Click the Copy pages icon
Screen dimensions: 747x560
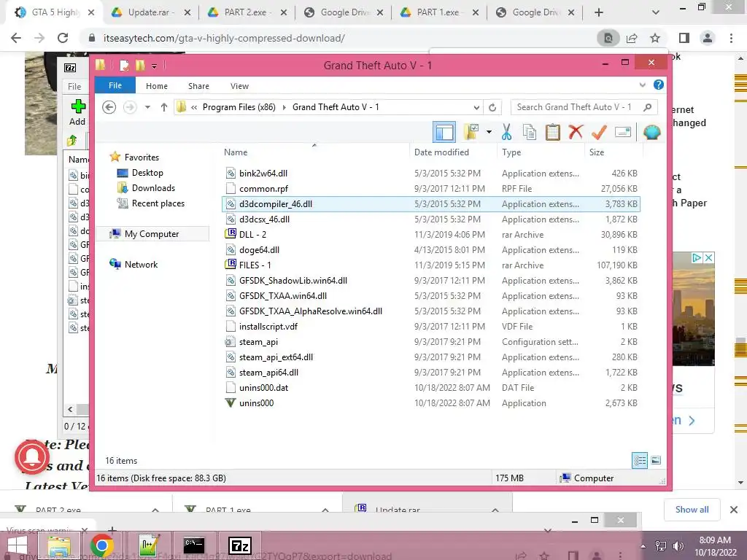tap(530, 132)
